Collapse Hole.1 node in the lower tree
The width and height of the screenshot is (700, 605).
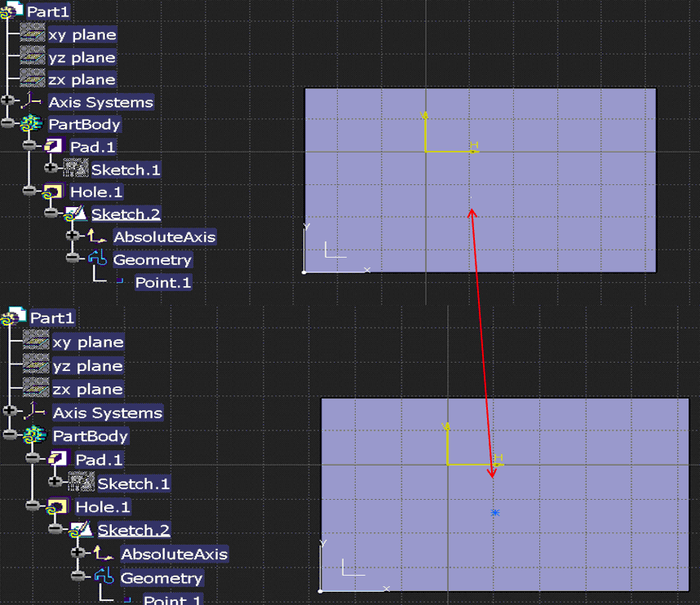pos(32,506)
